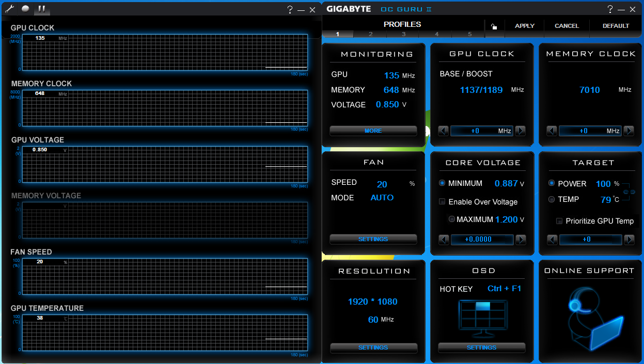644x364 pixels.
Task: Select the MINIMUM core voltage radio button
Action: point(442,183)
